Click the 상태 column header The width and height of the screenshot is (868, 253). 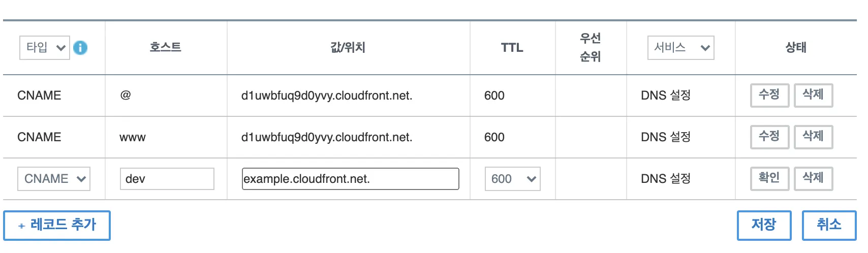796,48
